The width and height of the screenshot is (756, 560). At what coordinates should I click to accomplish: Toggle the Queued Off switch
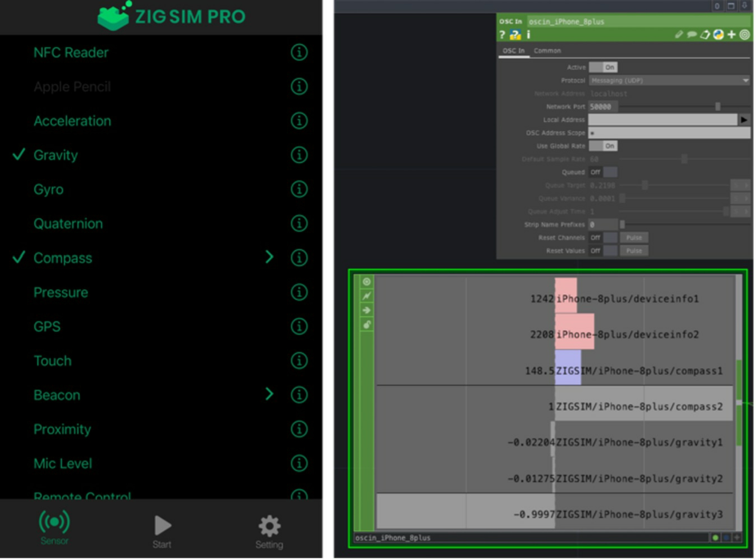(x=603, y=172)
